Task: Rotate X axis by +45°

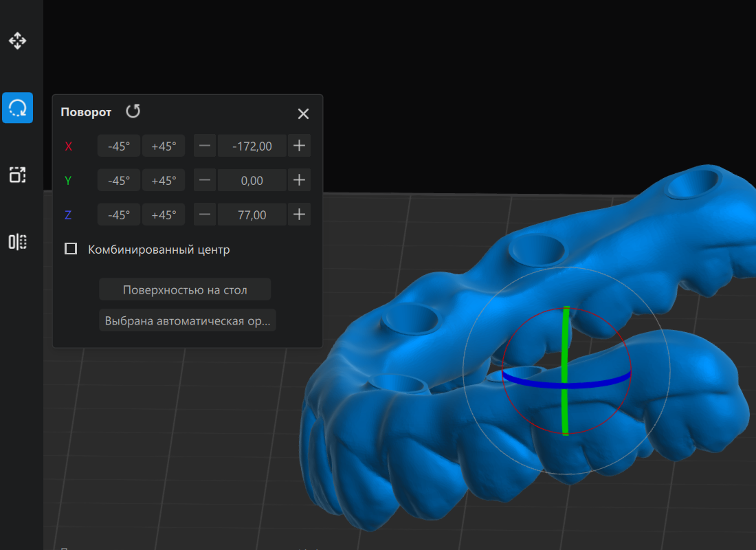Action: [x=164, y=146]
